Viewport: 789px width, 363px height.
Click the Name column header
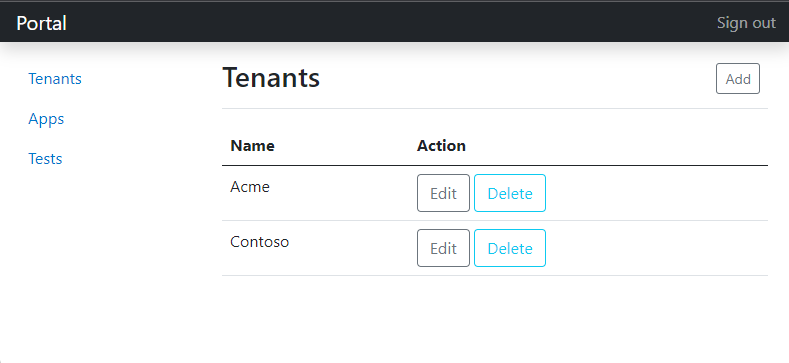pos(253,146)
